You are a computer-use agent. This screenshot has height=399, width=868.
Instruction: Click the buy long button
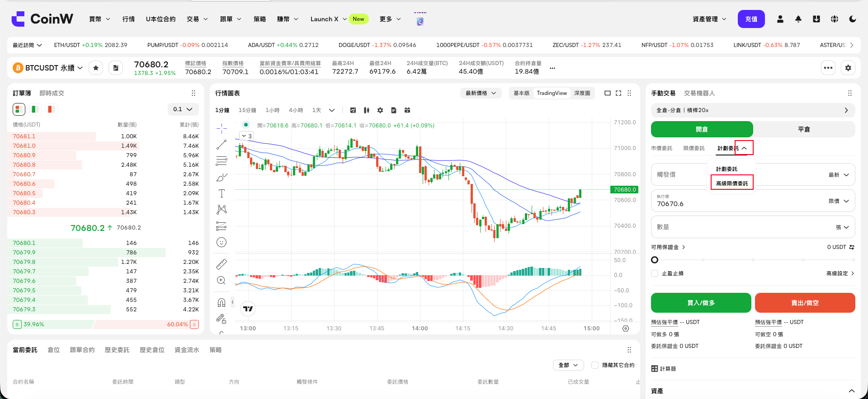pyautogui.click(x=701, y=303)
